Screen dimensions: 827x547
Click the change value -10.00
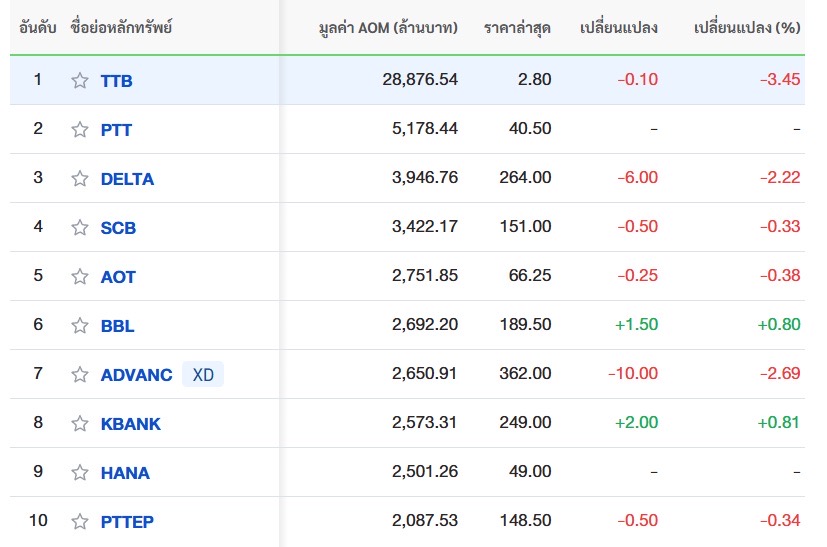[x=633, y=373]
